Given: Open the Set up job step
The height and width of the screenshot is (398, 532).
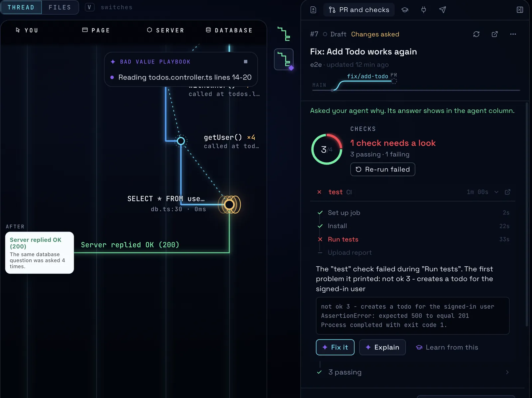Looking at the screenshot, I should pyautogui.click(x=413, y=213).
